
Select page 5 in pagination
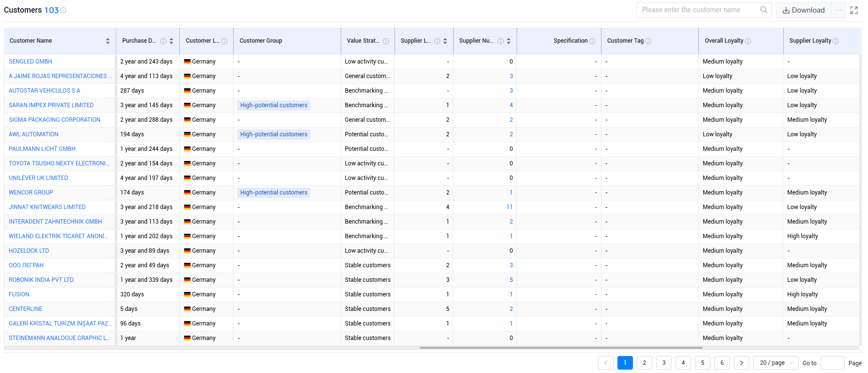[703, 363]
